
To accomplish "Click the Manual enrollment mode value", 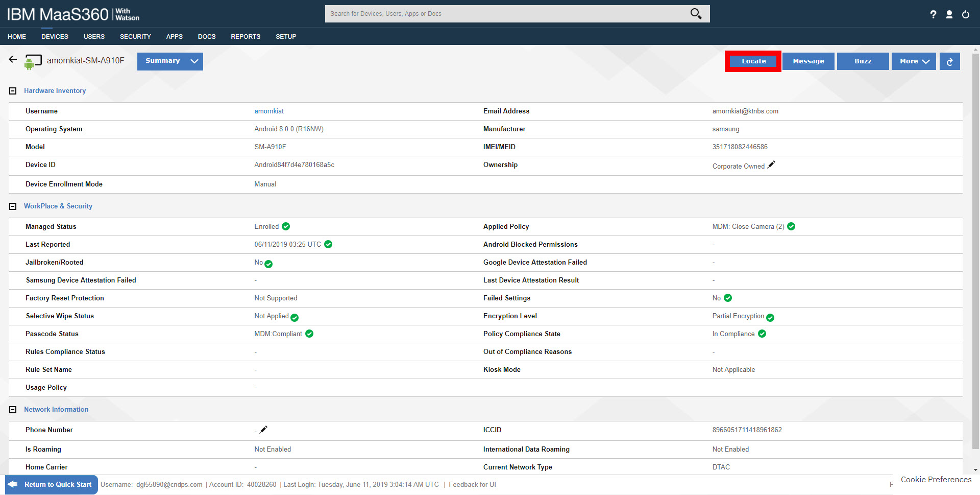I will pyautogui.click(x=265, y=184).
